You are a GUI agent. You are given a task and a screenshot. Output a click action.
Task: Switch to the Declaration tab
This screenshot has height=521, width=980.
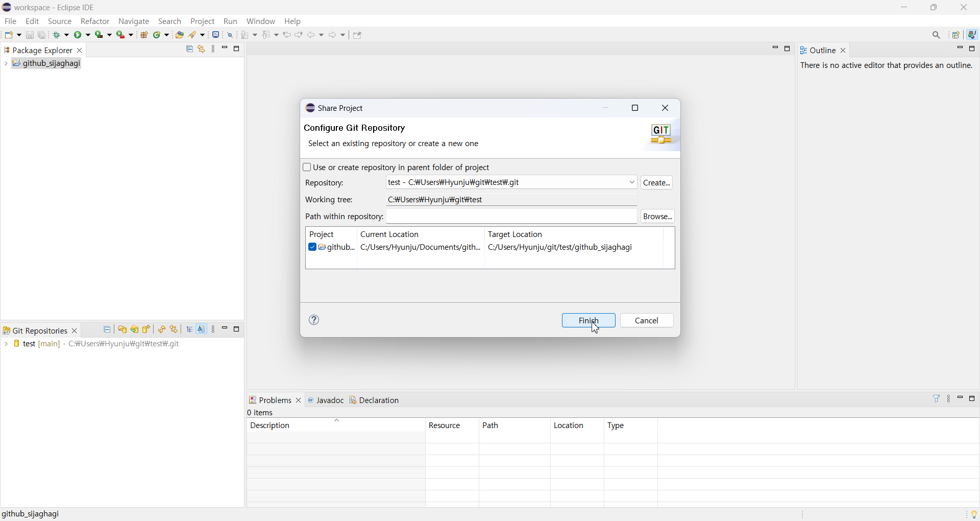coord(375,400)
